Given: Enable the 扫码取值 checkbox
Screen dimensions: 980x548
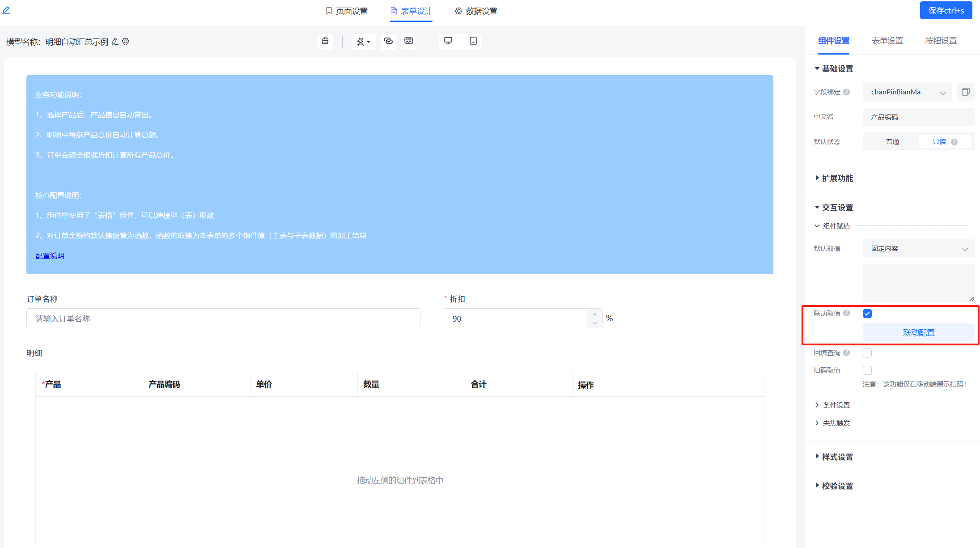Looking at the screenshot, I should (x=867, y=370).
